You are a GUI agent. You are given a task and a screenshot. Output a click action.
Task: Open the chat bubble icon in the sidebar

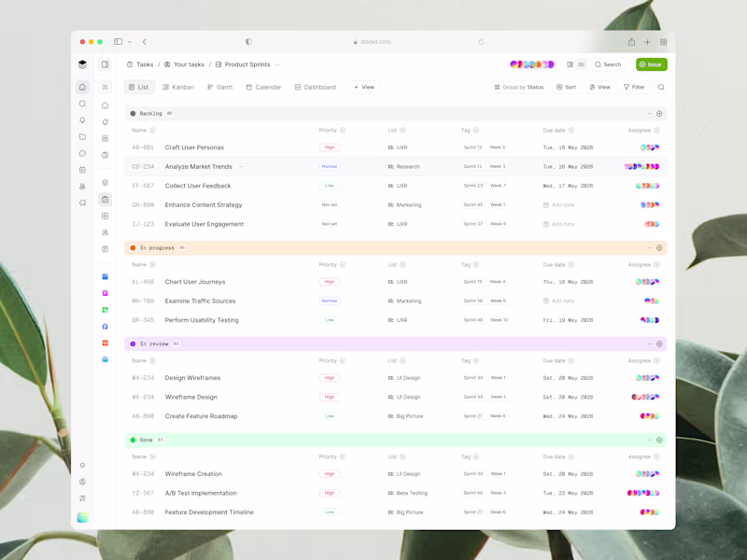coord(82,153)
